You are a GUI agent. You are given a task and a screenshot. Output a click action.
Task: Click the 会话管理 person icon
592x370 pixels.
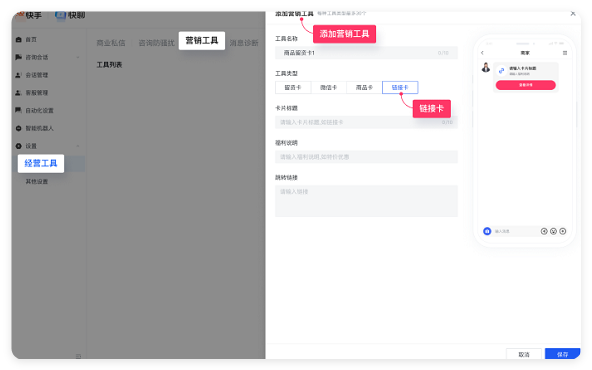[x=18, y=75]
